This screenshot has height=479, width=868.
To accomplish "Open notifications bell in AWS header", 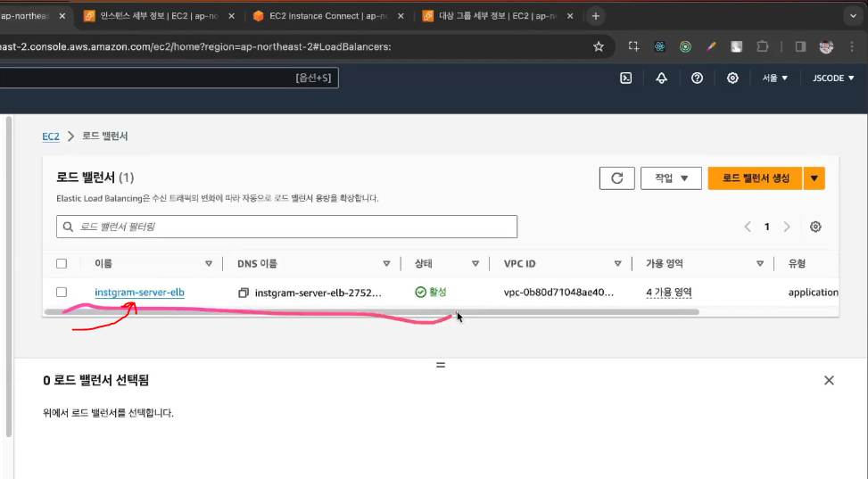I will click(662, 78).
